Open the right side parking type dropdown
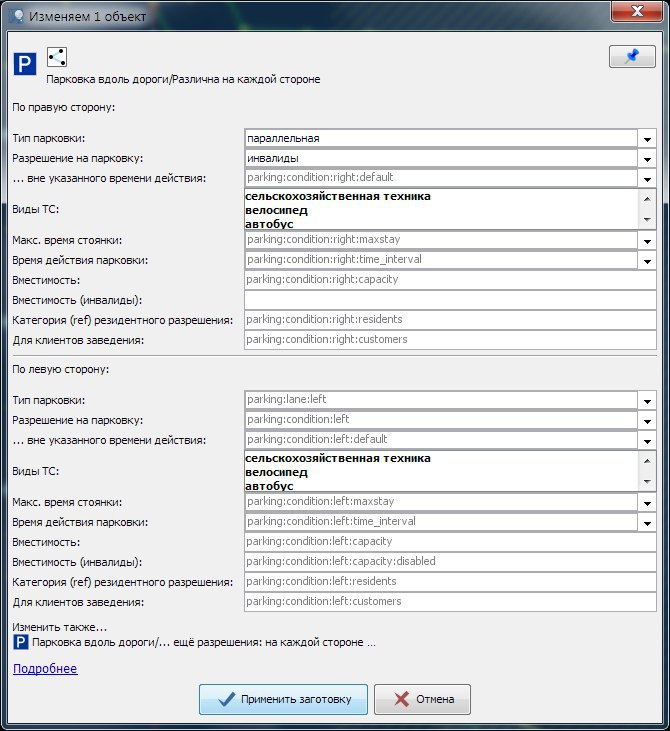Image resolution: width=670 pixels, height=731 pixels. click(647, 139)
